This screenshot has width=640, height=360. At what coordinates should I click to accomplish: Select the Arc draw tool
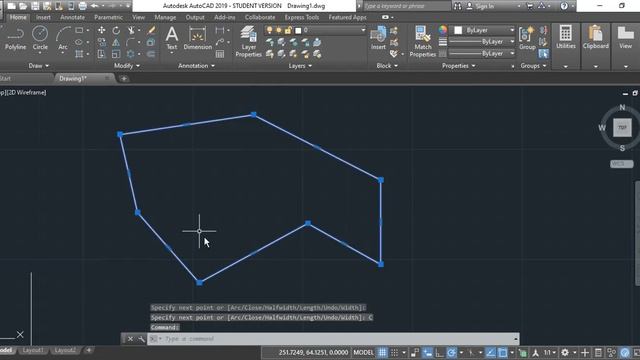click(x=62, y=38)
